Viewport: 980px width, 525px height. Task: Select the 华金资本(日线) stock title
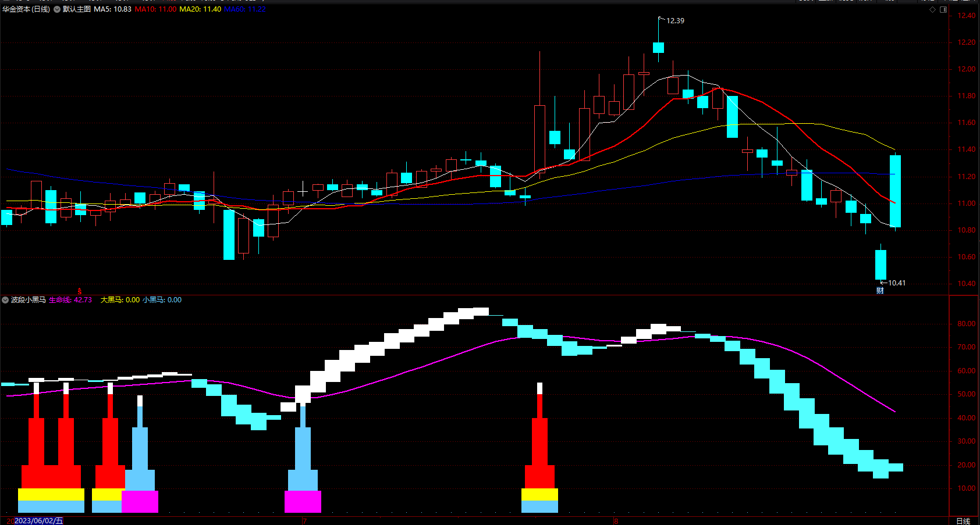pos(26,9)
